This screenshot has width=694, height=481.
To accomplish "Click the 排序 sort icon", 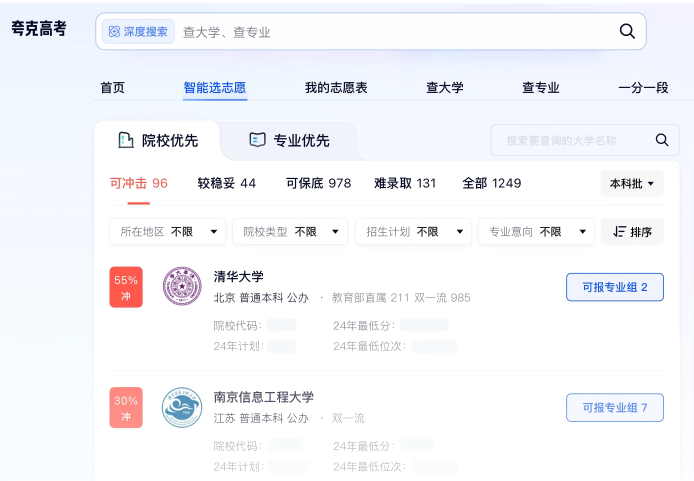I will tap(619, 231).
